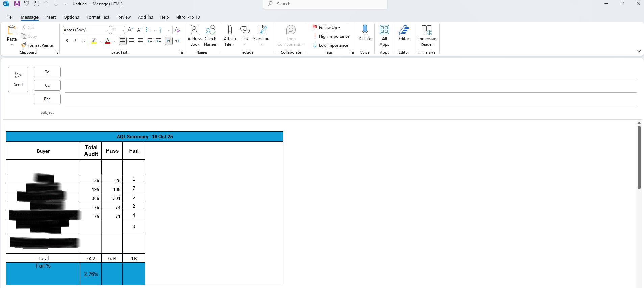
Task: Toggle Bold formatting
Action: click(67, 41)
